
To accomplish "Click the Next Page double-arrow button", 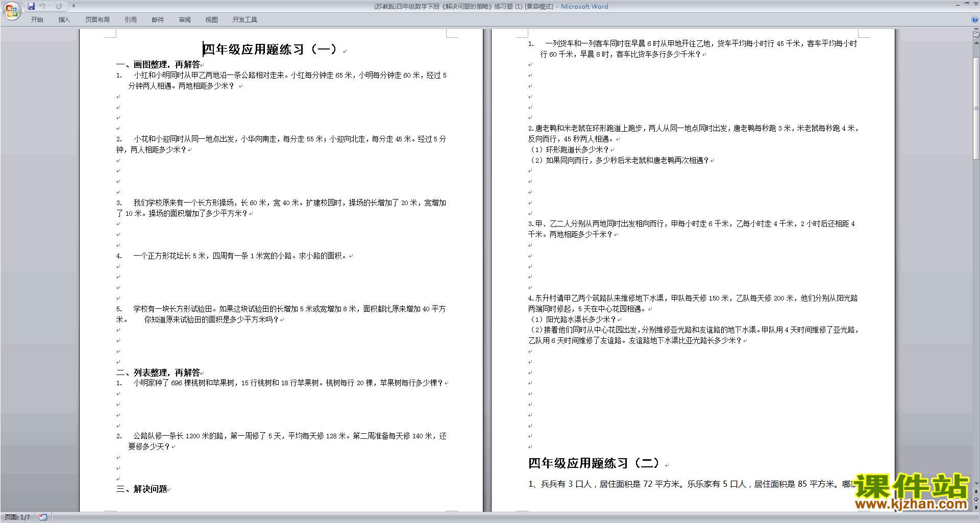I will 976,508.
